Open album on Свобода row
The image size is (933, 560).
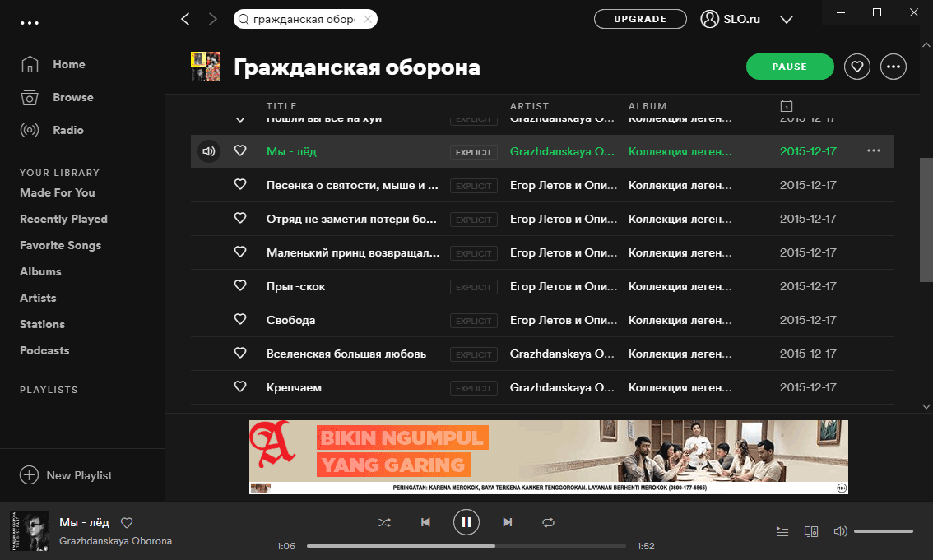click(680, 320)
